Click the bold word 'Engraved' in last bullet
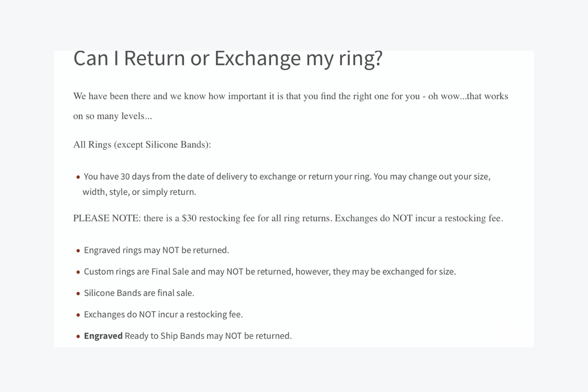The height and width of the screenshot is (392, 588). point(103,336)
